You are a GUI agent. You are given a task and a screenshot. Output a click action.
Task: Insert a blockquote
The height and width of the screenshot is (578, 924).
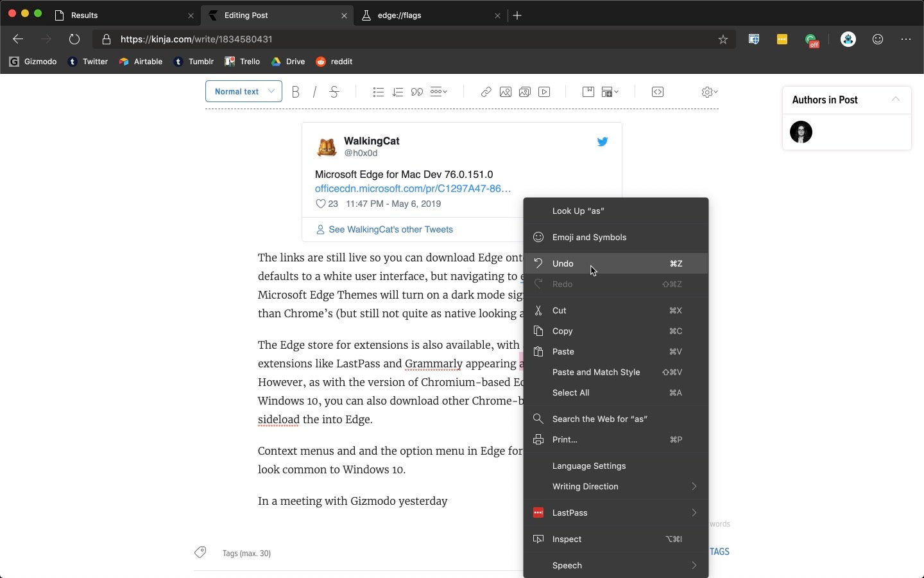[x=417, y=92]
